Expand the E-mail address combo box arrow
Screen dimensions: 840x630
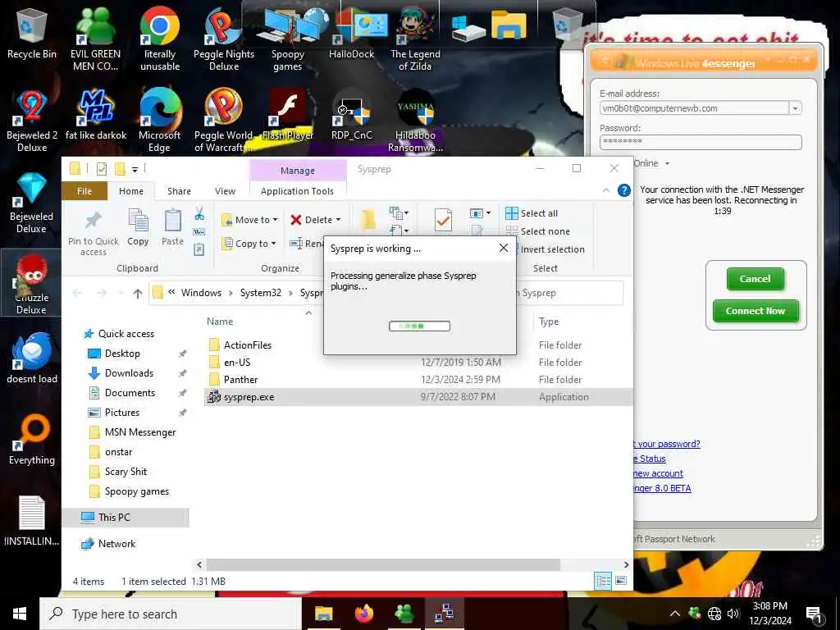tap(795, 108)
